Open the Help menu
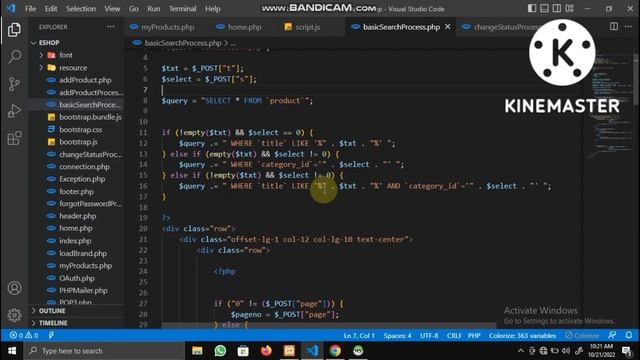This screenshot has height=360, width=640. click(x=213, y=9)
